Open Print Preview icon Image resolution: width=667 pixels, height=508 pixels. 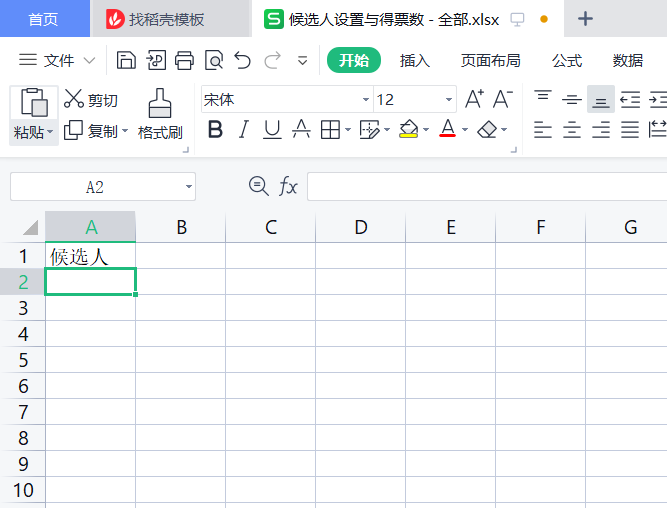pyautogui.click(x=214, y=60)
